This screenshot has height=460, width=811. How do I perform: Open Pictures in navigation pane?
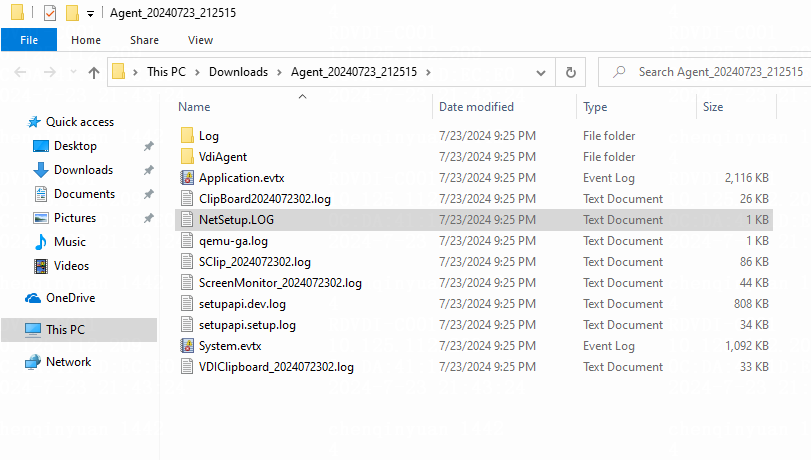pyautogui.click(x=75, y=218)
